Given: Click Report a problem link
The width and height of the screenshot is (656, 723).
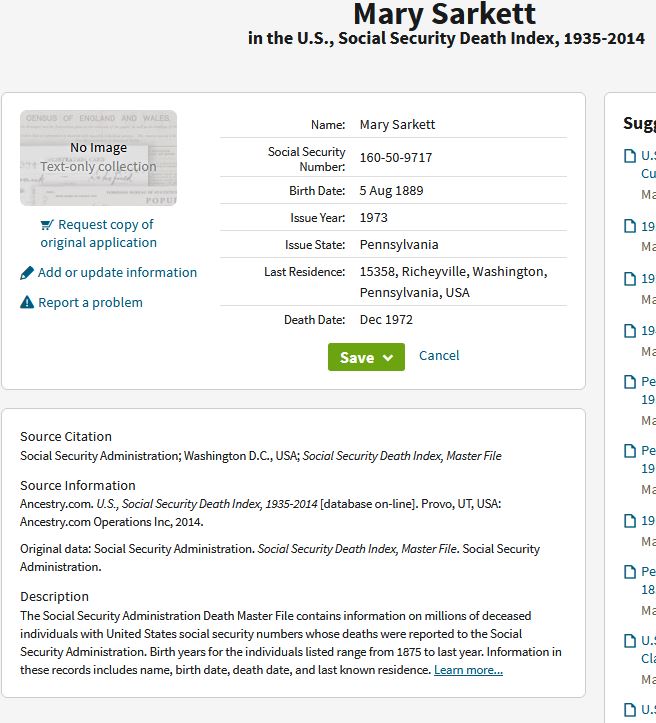Looking at the screenshot, I should (90, 302).
